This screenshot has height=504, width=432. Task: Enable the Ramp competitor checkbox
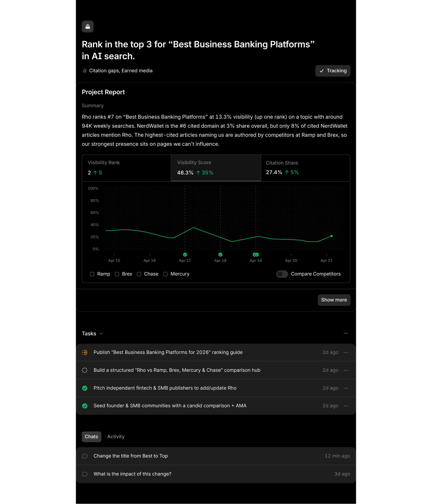click(x=92, y=274)
